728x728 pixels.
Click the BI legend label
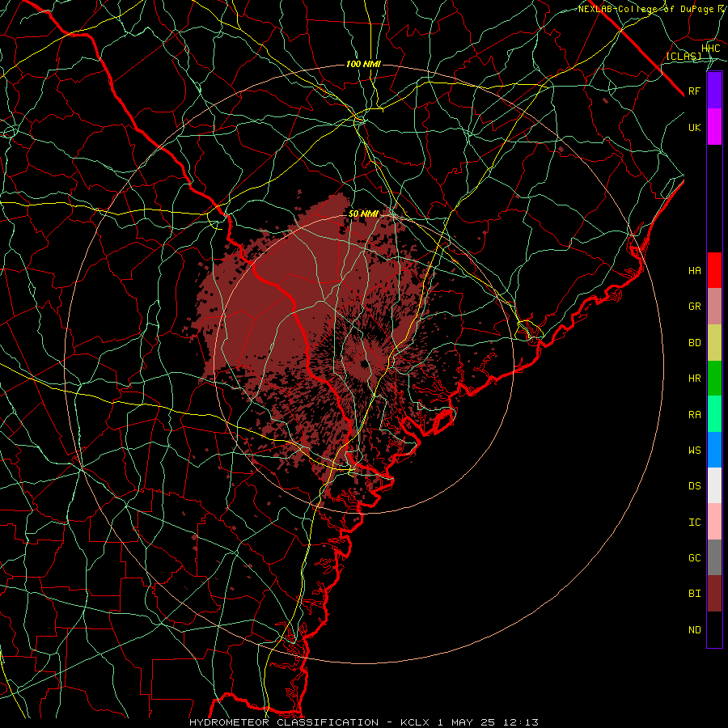point(695,594)
